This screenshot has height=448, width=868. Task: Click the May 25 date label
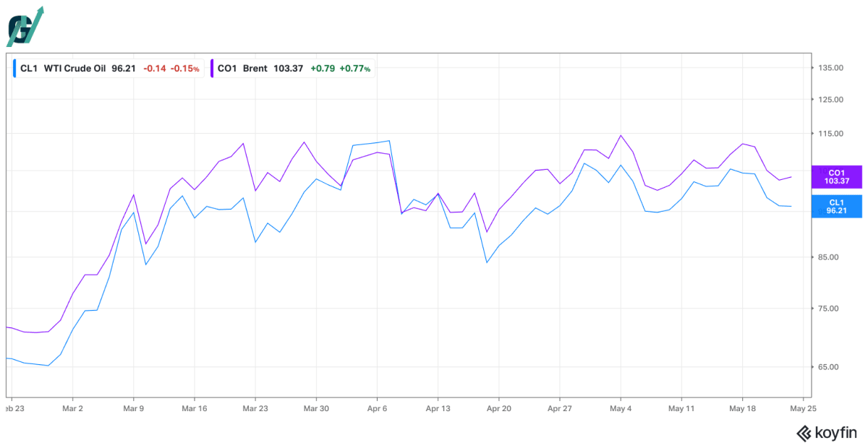[803, 408]
